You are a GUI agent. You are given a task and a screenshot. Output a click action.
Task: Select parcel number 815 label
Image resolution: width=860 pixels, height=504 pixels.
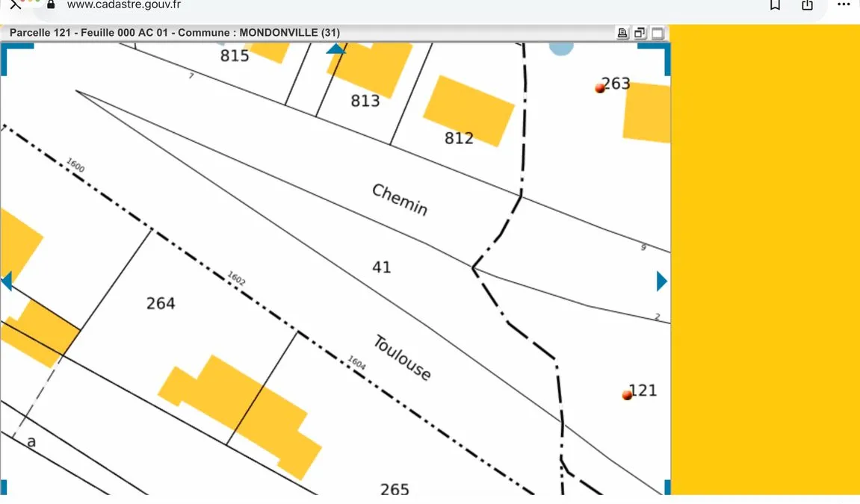(x=235, y=56)
